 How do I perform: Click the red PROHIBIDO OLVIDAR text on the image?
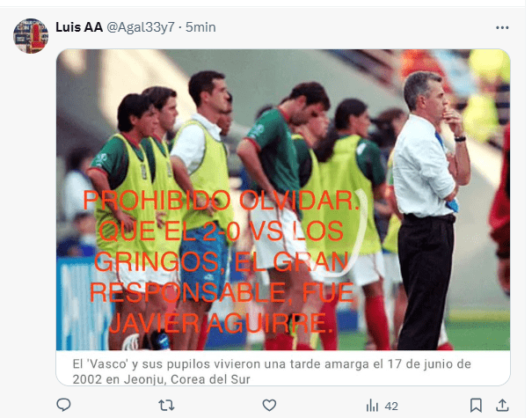[222, 201]
